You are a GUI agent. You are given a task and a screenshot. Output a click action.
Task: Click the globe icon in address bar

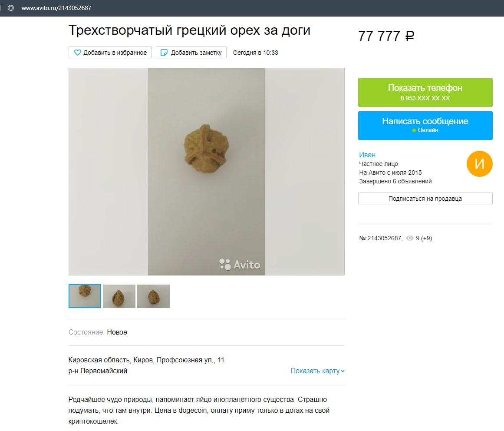tap(10, 8)
